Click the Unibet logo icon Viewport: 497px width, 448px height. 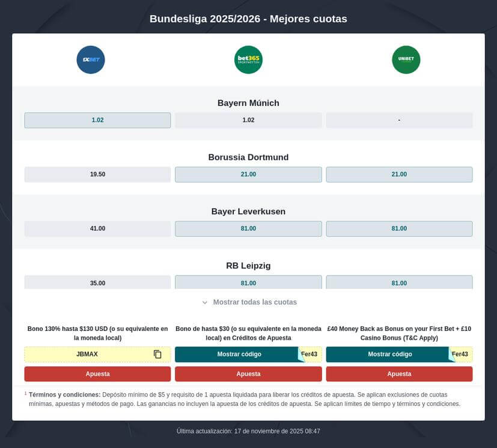pyautogui.click(x=406, y=59)
